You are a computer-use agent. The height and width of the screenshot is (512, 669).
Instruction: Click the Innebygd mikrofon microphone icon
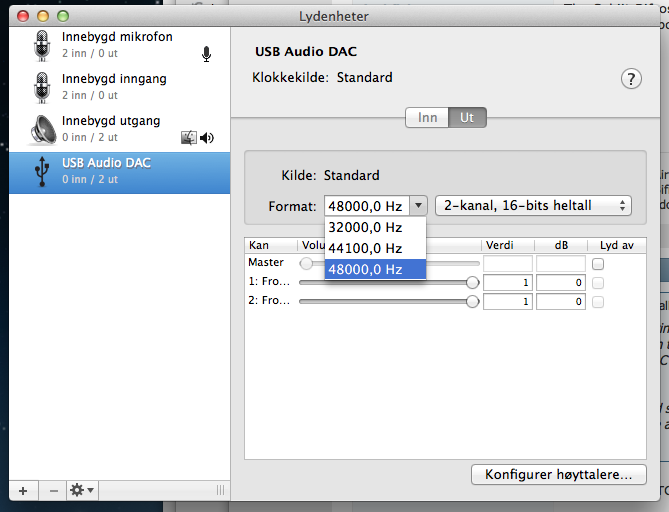click(41, 46)
